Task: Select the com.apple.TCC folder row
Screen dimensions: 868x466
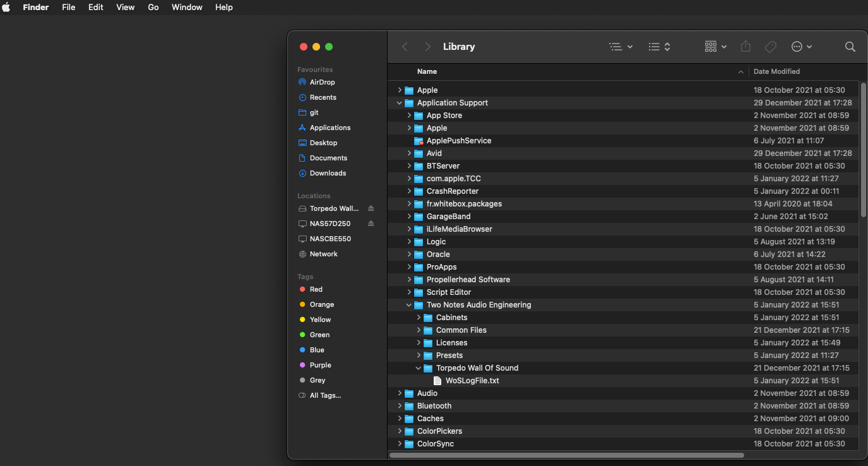Action: tap(623, 179)
